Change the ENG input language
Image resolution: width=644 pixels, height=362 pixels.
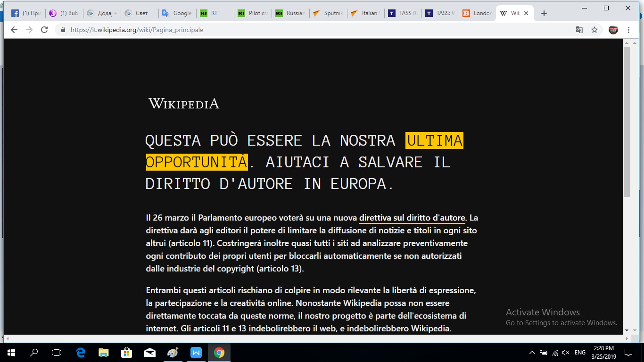tap(580, 353)
